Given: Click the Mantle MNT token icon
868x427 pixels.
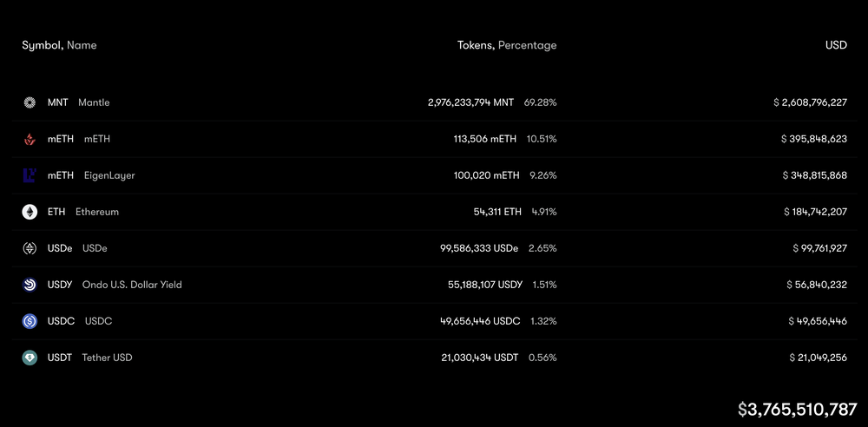Looking at the screenshot, I should coord(30,102).
